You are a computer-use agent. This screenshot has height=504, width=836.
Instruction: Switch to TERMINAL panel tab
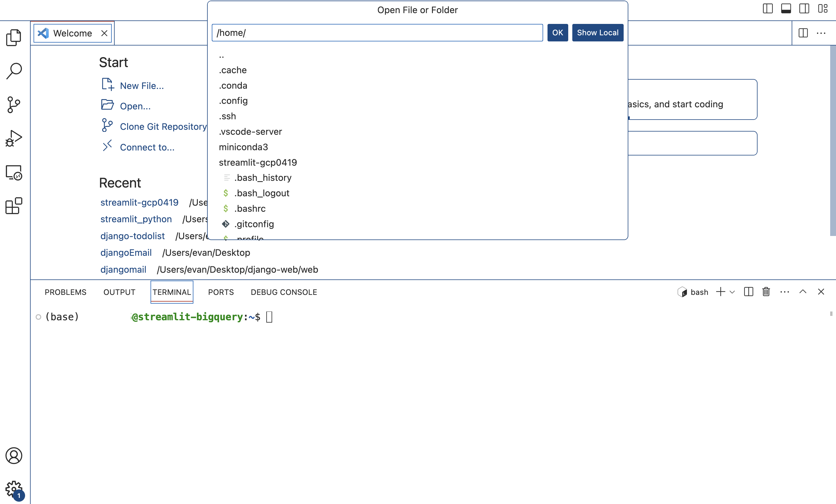(x=172, y=292)
